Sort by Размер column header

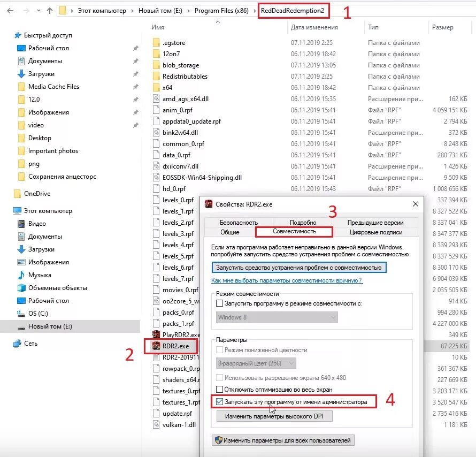point(443,27)
